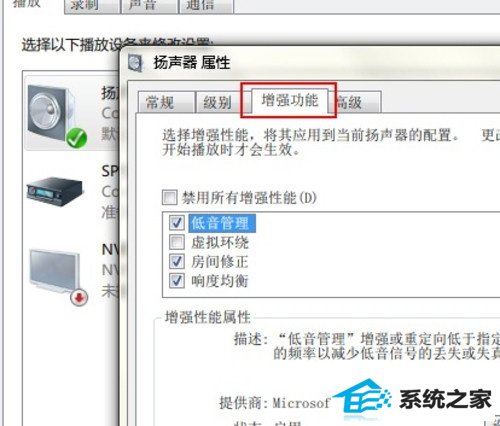
Task: Enable the 禁用所有增强性能 checkbox
Action: tap(169, 197)
